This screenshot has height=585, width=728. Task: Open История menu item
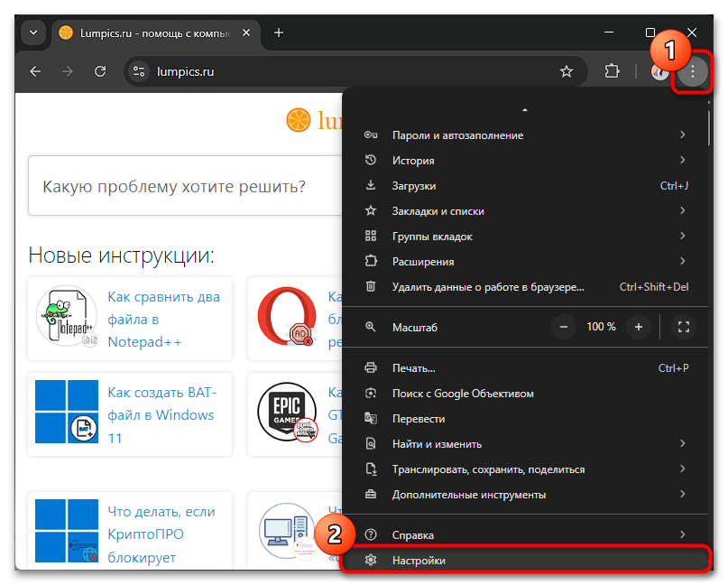(526, 161)
